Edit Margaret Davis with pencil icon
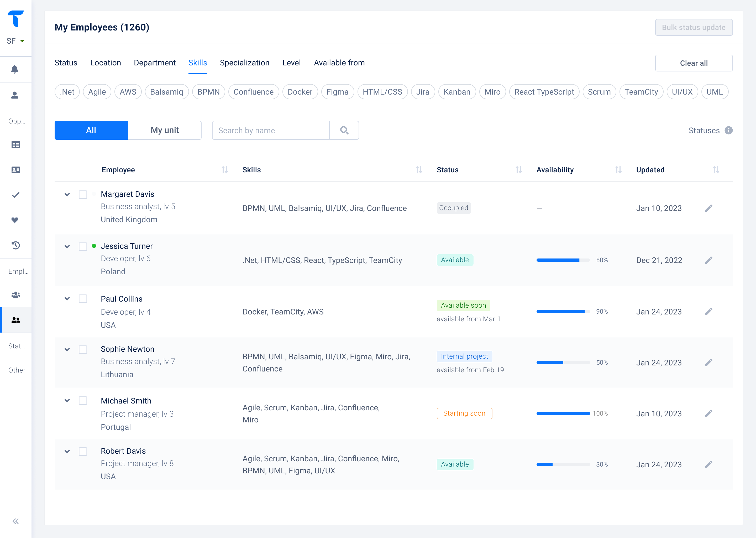This screenshot has height=538, width=756. (708, 208)
